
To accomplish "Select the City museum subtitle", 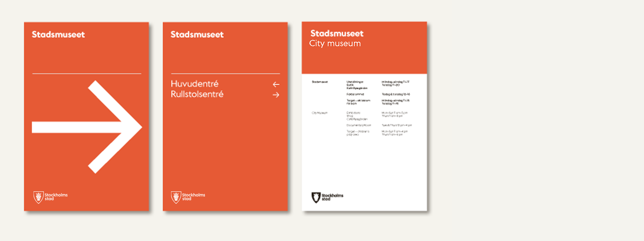I will [x=335, y=44].
